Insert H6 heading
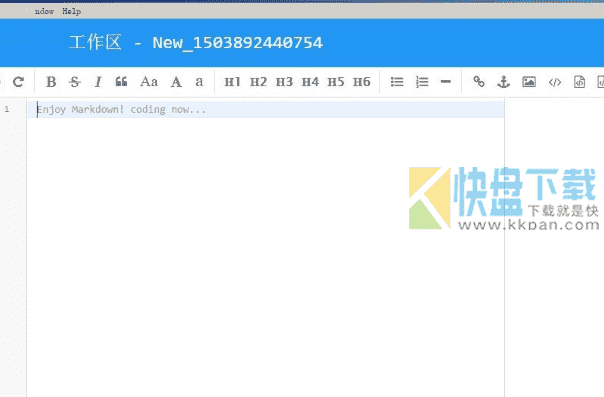 pyautogui.click(x=362, y=82)
